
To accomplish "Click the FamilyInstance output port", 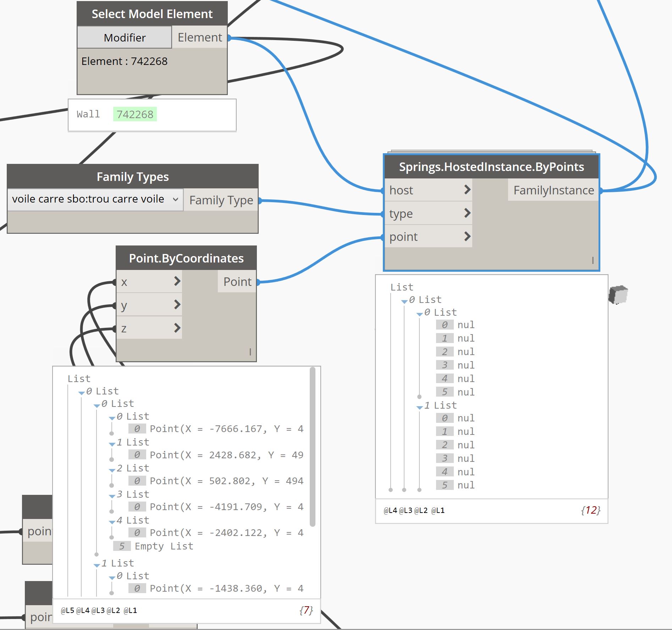I will (x=600, y=190).
